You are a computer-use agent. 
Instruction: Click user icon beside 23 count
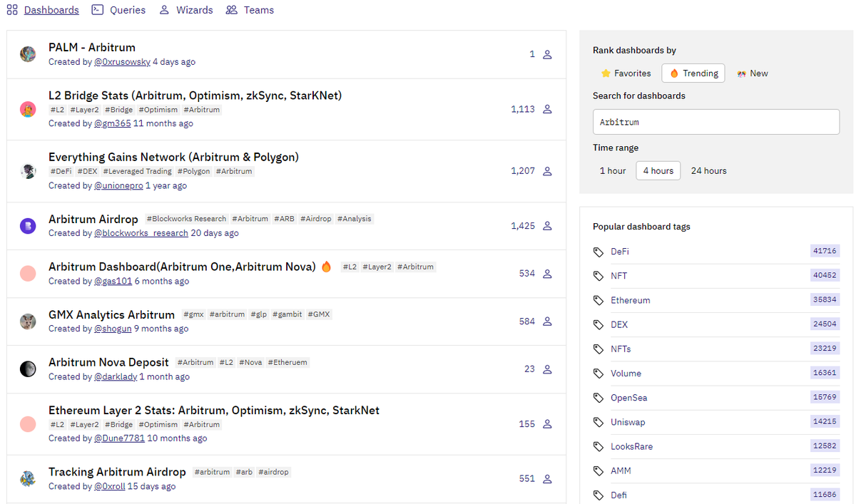click(547, 369)
